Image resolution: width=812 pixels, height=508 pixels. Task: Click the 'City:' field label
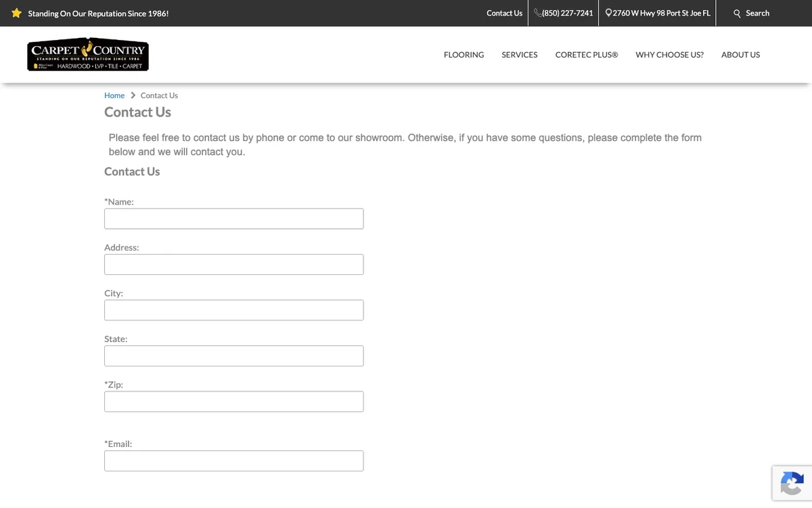114,293
